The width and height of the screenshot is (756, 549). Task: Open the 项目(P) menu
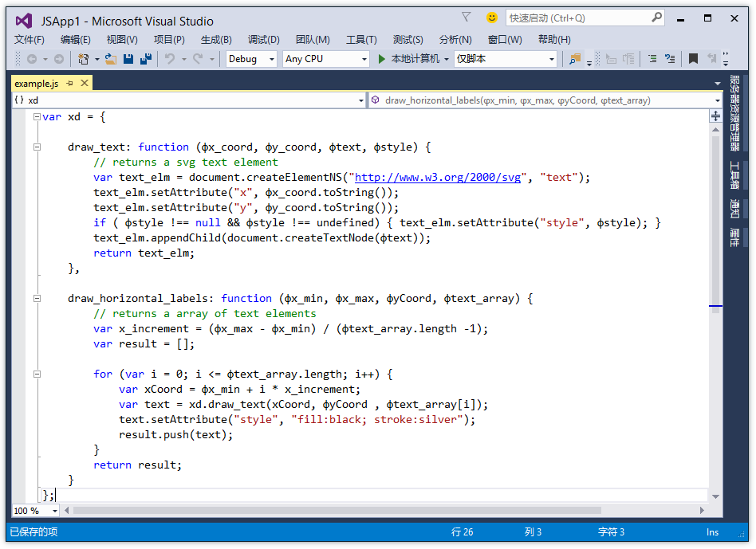pos(169,40)
